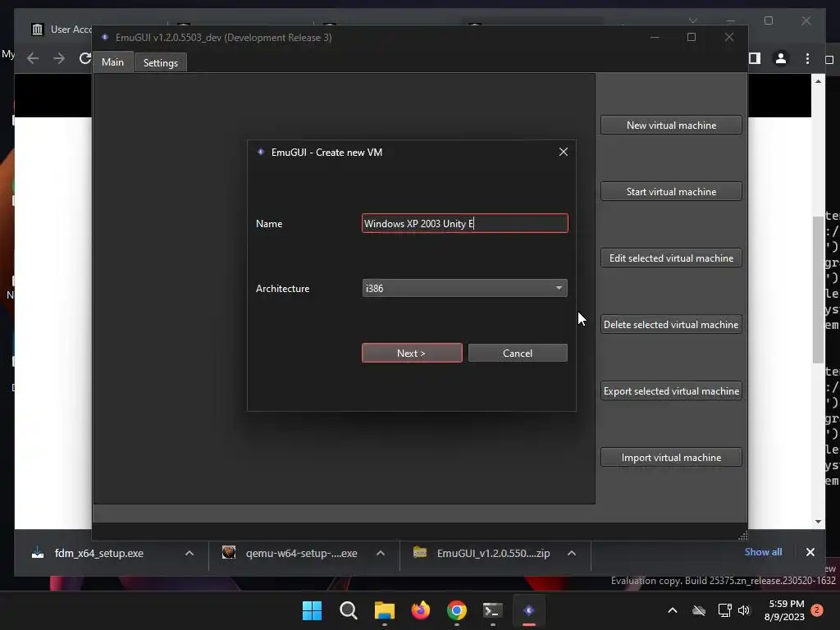Click EmuGUI taskbar icon
The width and height of the screenshot is (840, 630).
click(529, 610)
